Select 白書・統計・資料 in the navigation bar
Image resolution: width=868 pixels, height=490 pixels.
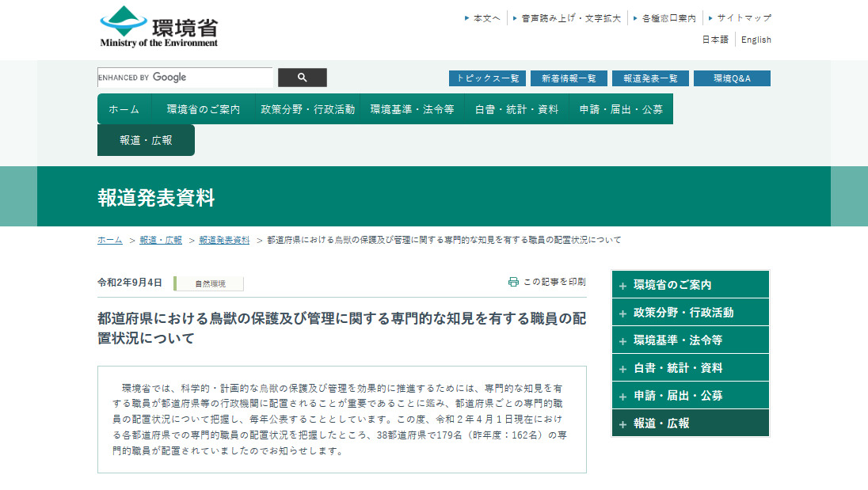[516, 109]
